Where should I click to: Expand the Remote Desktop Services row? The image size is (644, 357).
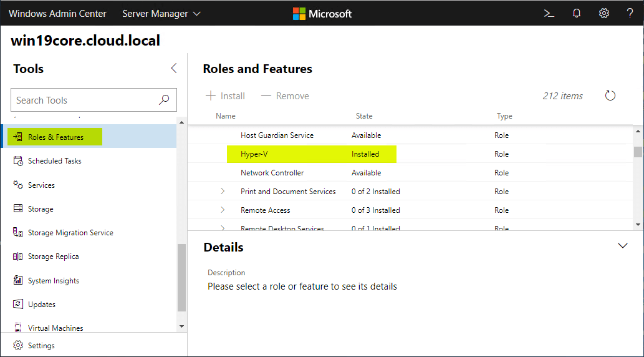point(223,228)
